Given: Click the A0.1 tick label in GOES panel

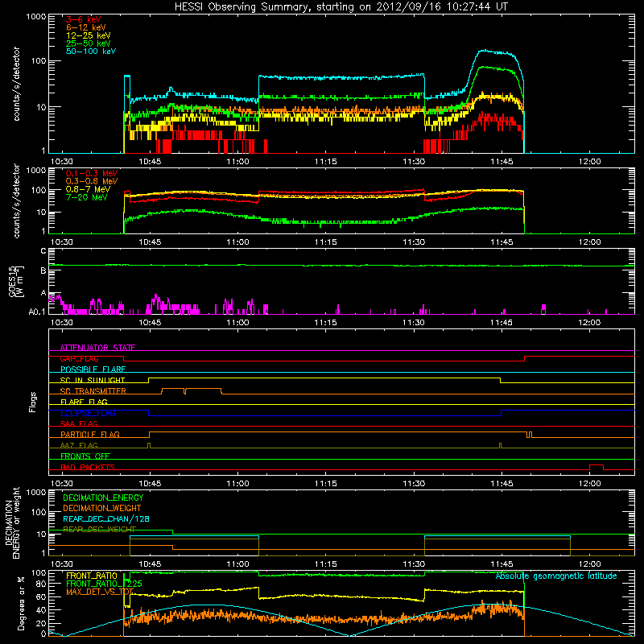Looking at the screenshot, I should click(37, 312).
